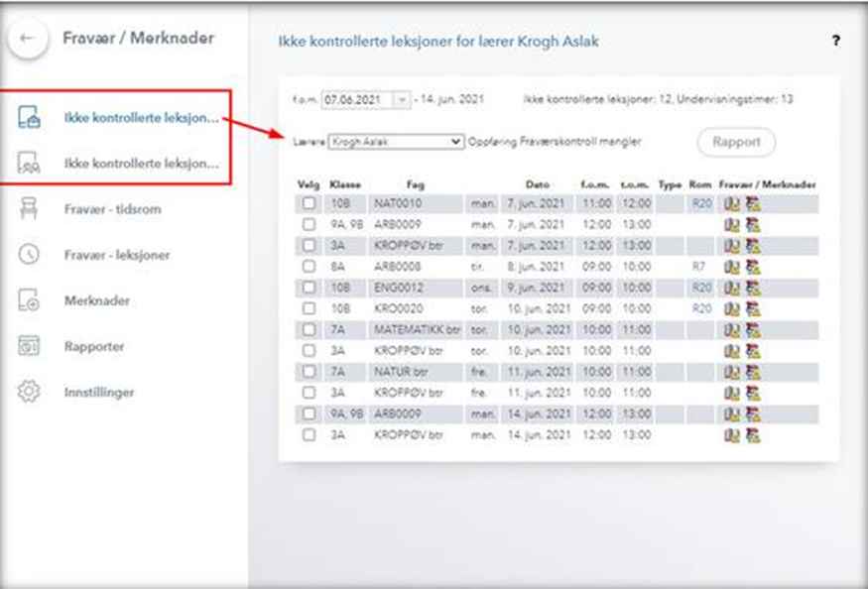Open remarks icon for ENG0012 lesson row

pyautogui.click(x=753, y=288)
